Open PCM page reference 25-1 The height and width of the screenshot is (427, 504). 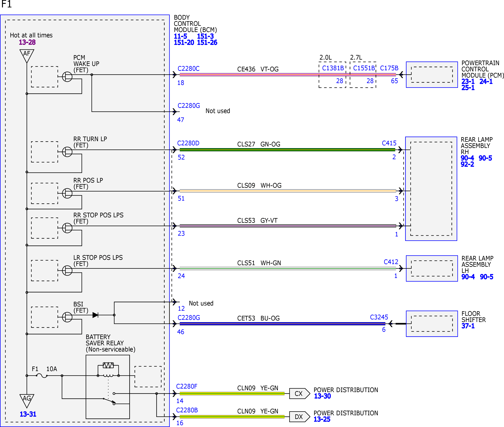coord(468,88)
